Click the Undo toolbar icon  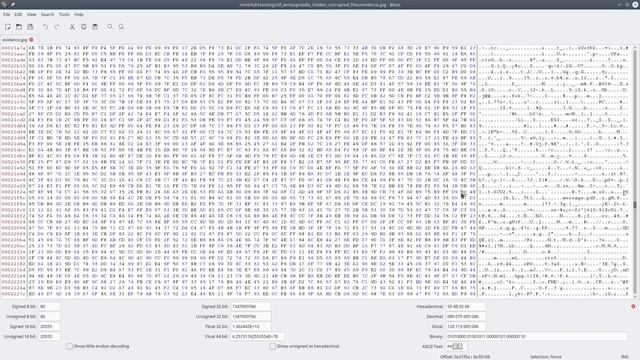point(45,27)
